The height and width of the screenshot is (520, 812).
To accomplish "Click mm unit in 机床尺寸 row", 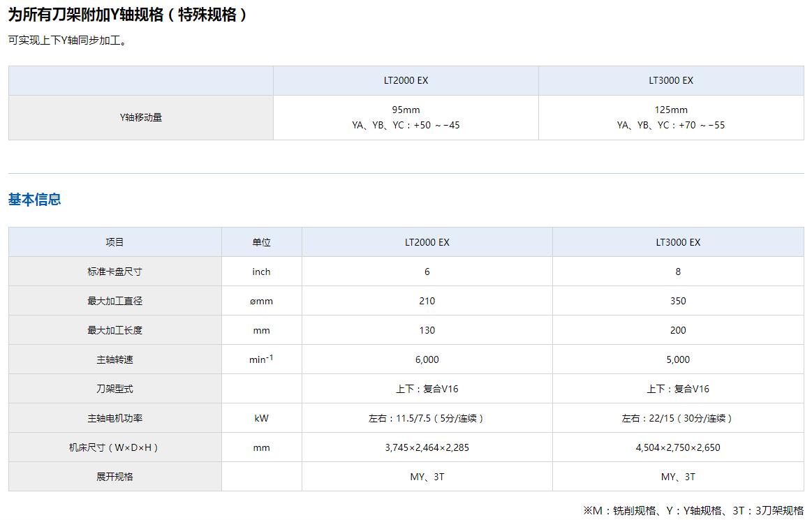I will 262,448.
